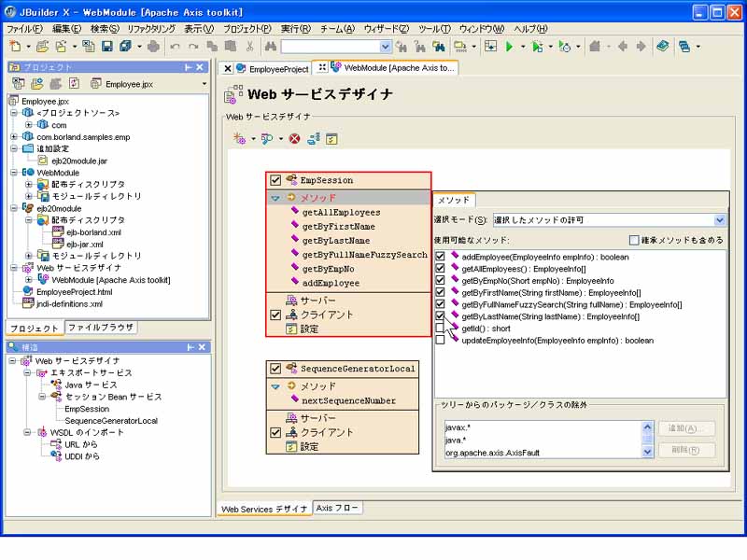Collapse the メソッド section under EmpSession
Viewport: 747px width, 560px height.
[275, 198]
